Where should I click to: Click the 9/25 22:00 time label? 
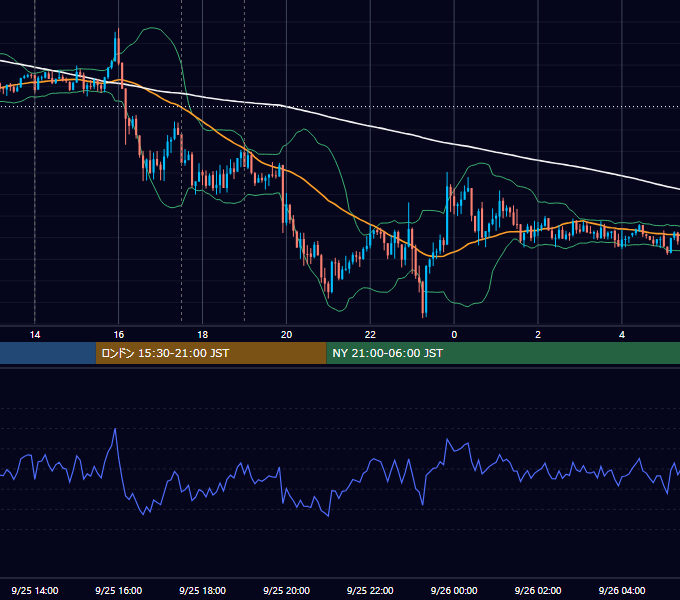(x=370, y=590)
